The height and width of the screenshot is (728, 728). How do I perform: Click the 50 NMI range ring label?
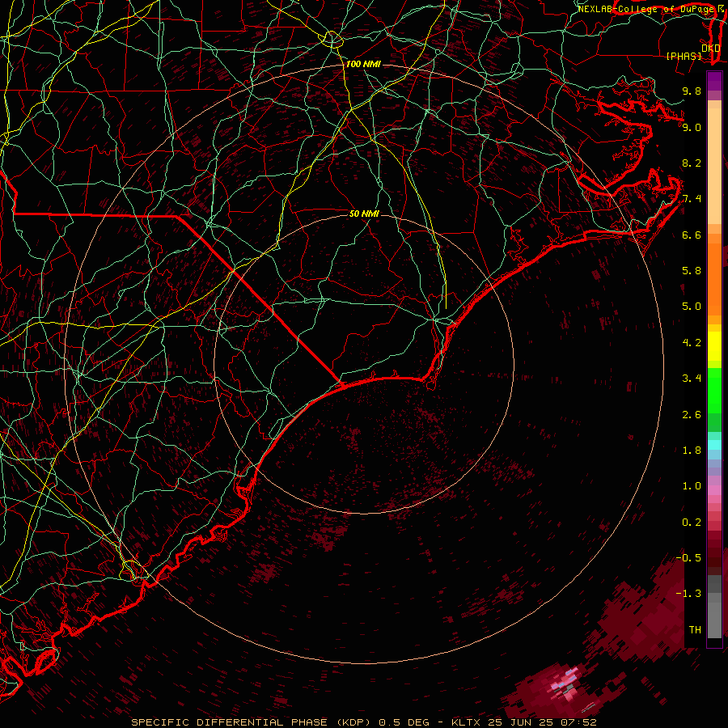tap(364, 214)
